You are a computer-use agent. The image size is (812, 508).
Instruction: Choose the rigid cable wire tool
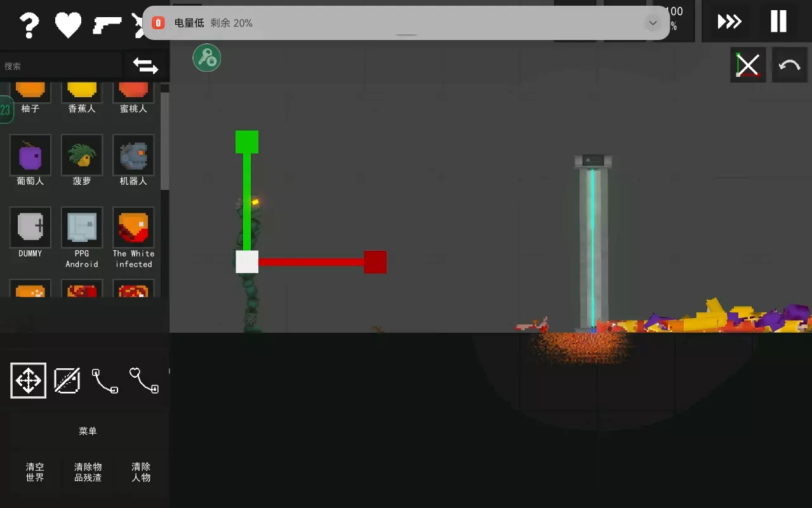(105, 380)
